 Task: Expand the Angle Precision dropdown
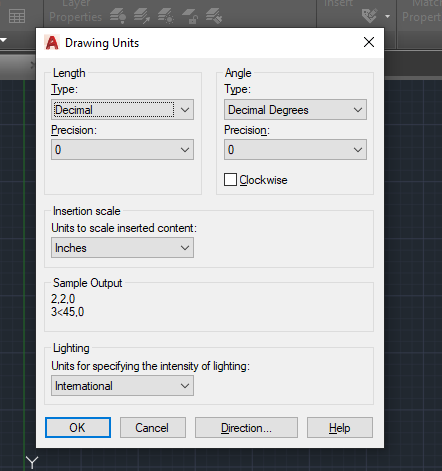click(295, 150)
